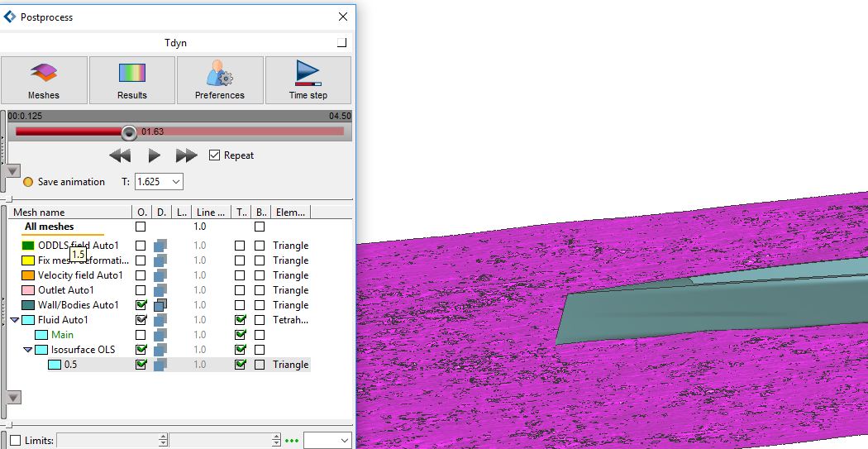Open the Meshes panel
This screenshot has width=868, height=449.
[x=44, y=80]
